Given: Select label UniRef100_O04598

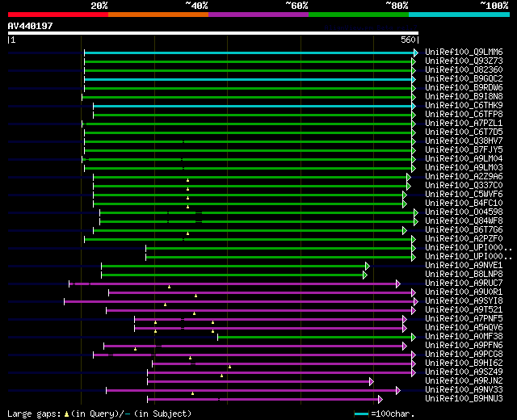Looking at the screenshot, I should 464,212.
